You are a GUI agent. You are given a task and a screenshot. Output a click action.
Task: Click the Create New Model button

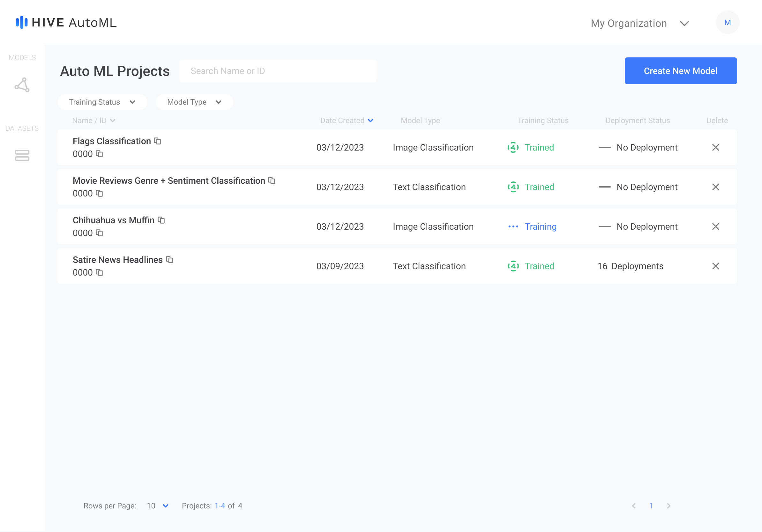(x=680, y=71)
